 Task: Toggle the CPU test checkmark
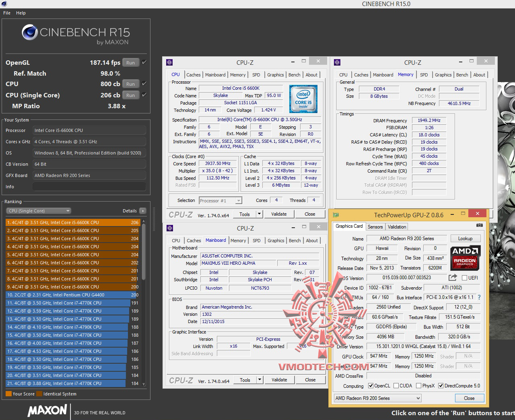tap(144, 84)
